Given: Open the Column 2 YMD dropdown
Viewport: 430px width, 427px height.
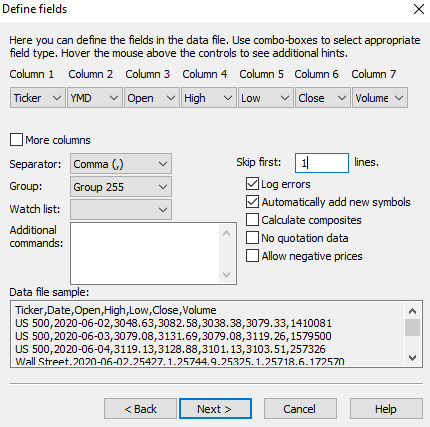Looking at the screenshot, I should [95, 98].
